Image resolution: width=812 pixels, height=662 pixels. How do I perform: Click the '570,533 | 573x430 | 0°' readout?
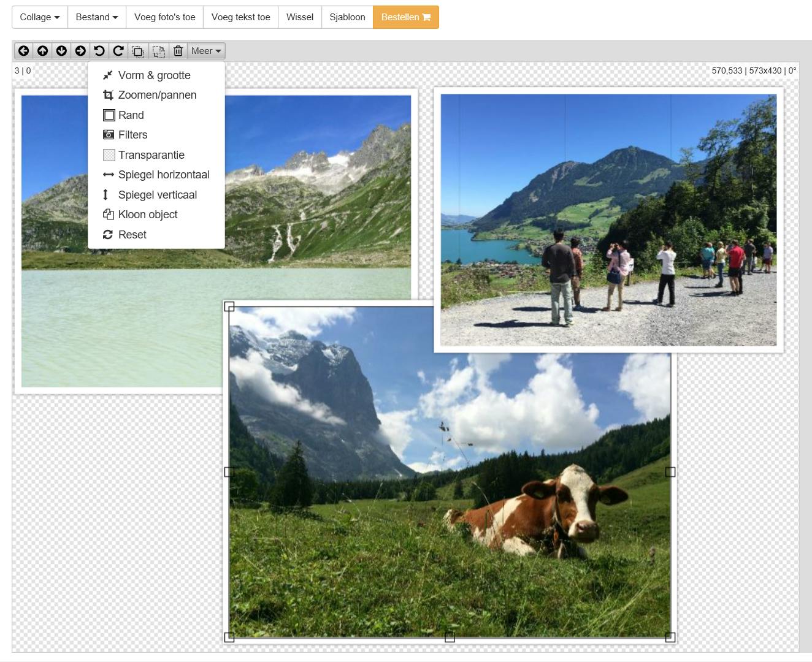click(x=754, y=70)
